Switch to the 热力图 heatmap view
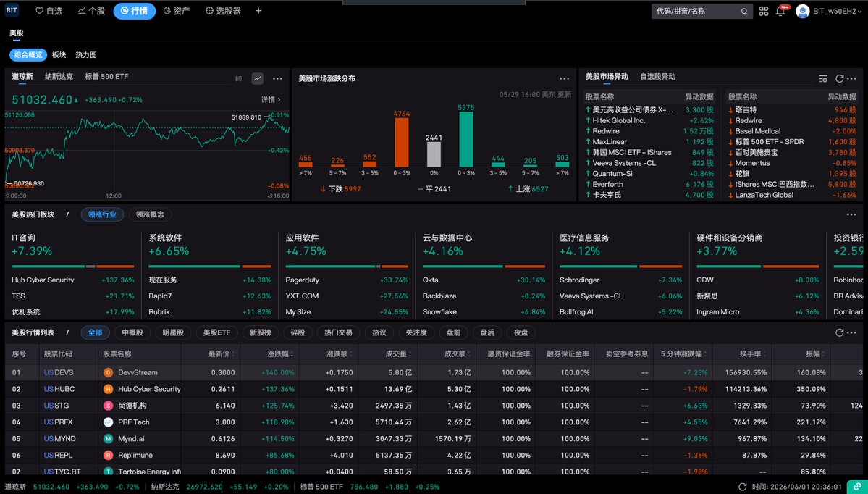Viewport: 868px width, 494px height. click(86, 55)
